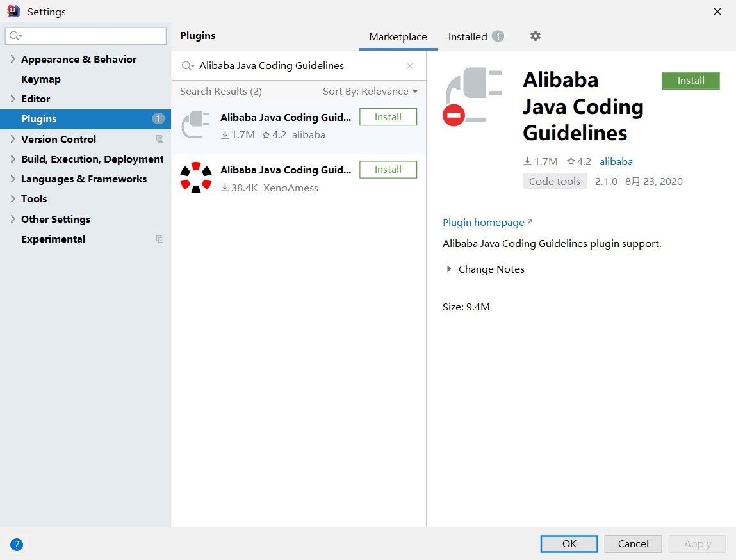Open the Plugin homepage link

pyautogui.click(x=484, y=223)
